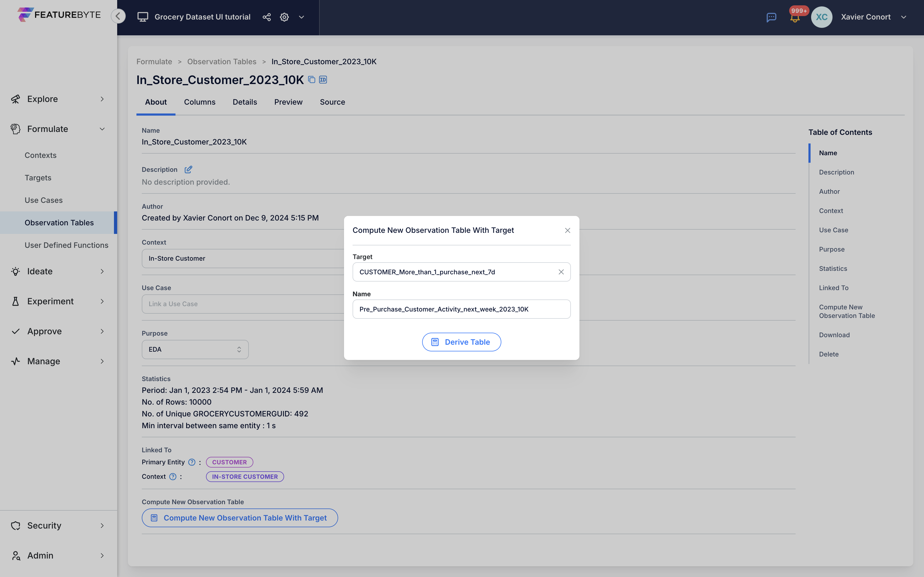This screenshot has height=577, width=924.
Task: Click the IN-STORE CUSTOMER context tag
Action: tap(245, 477)
